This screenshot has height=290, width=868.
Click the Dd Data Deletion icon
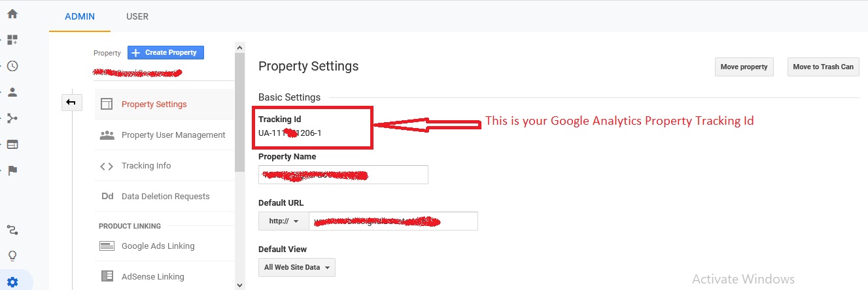coord(107,196)
